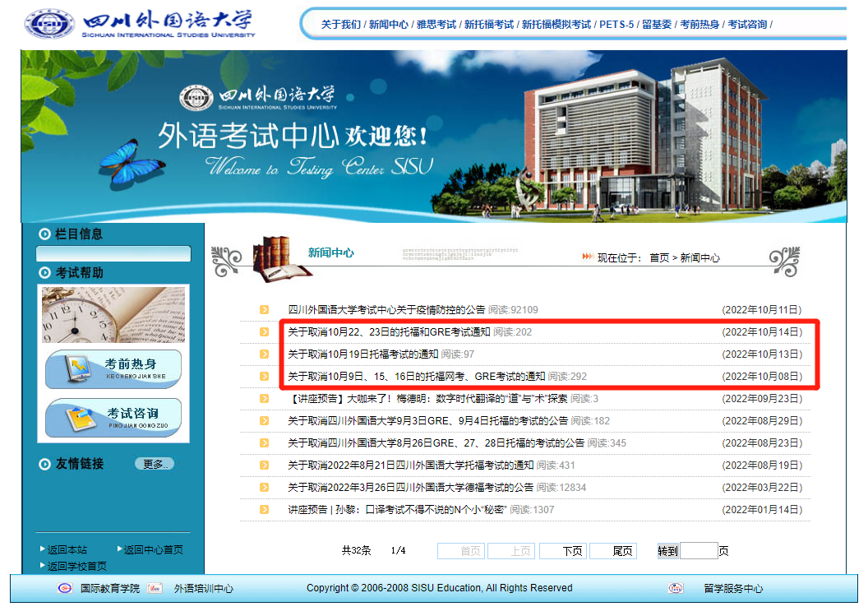Click 更多.. next to 友情链接
Viewport: 868px width, 616px height.
155,464
